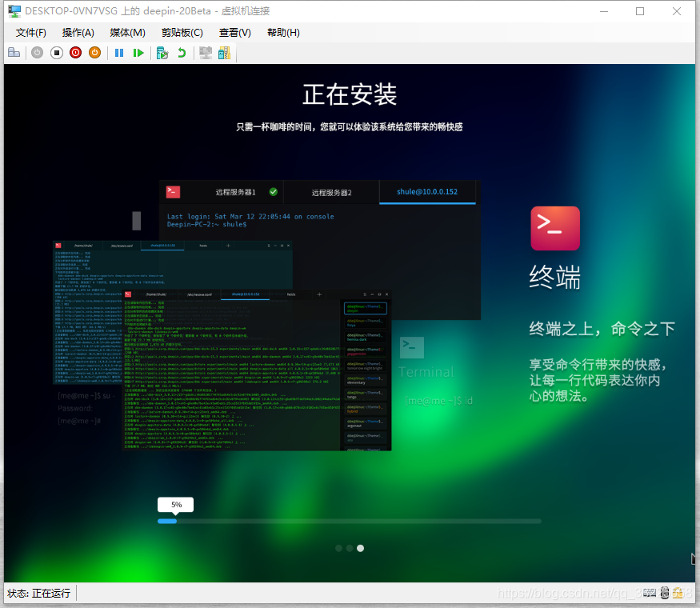Create a checkpoint using the checkpoint toolbar icon

point(162,53)
